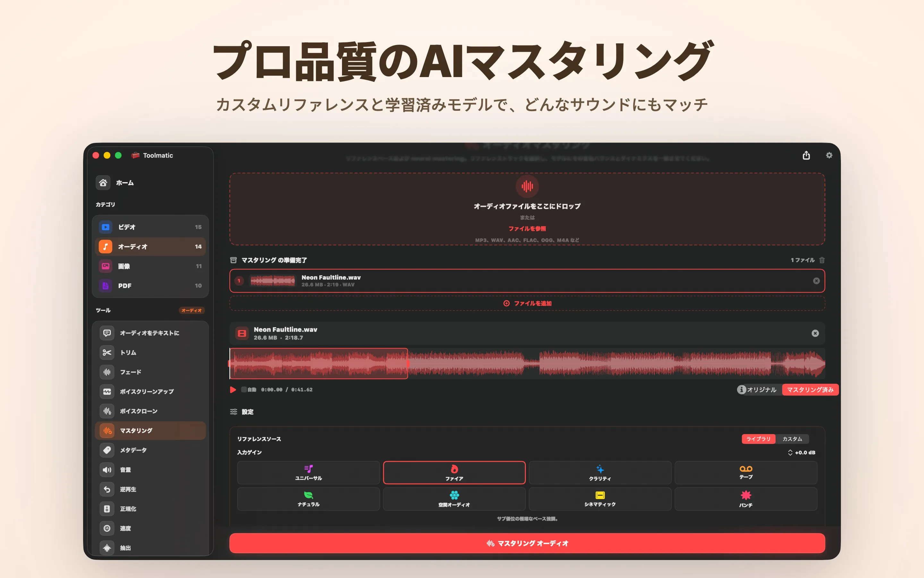Play the audio preview
Screen dimensions: 924x578
(x=233, y=390)
